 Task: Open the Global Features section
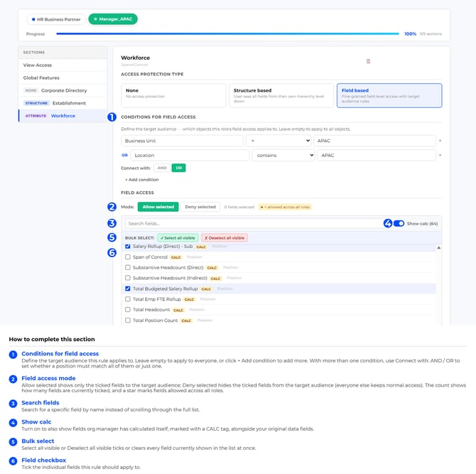tap(63, 77)
